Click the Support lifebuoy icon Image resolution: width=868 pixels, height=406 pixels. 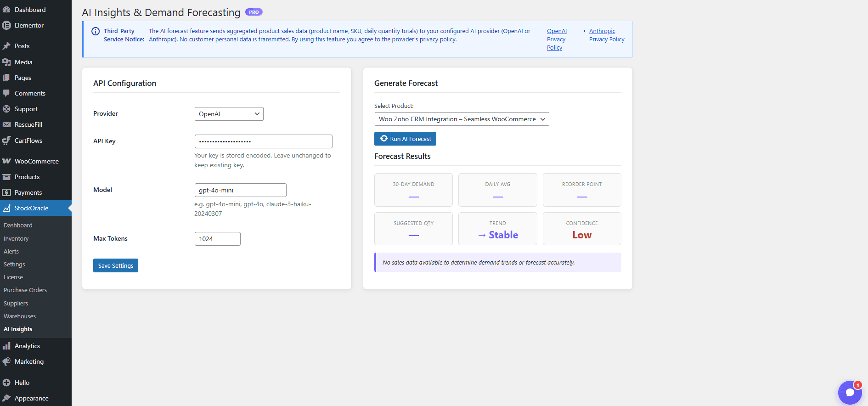[6, 109]
